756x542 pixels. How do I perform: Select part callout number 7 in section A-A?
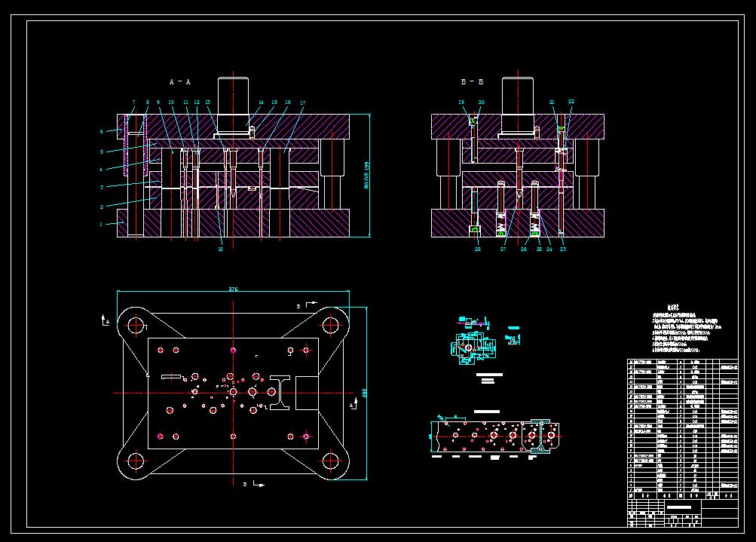tap(134, 103)
